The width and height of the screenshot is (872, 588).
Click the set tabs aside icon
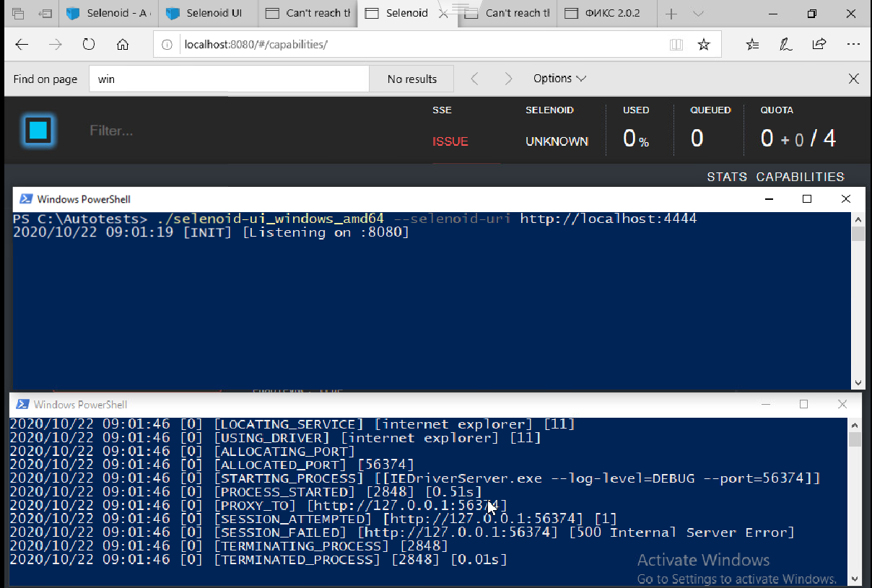[45, 13]
